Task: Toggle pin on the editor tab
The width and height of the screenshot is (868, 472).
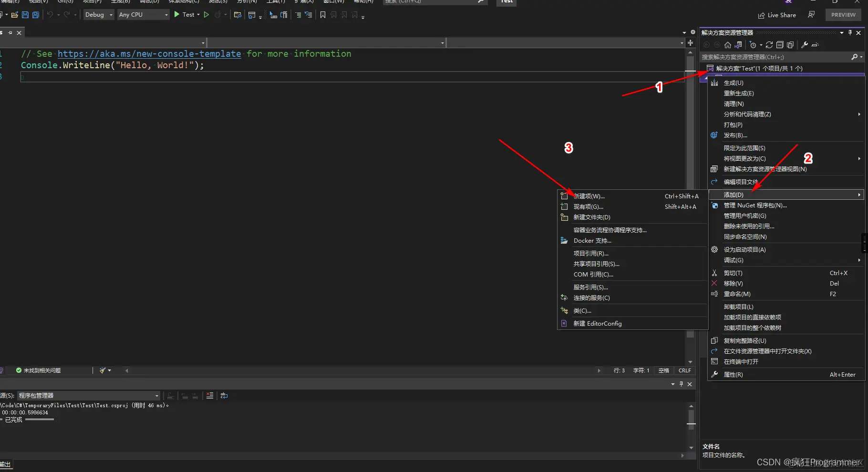Action: [x=10, y=33]
